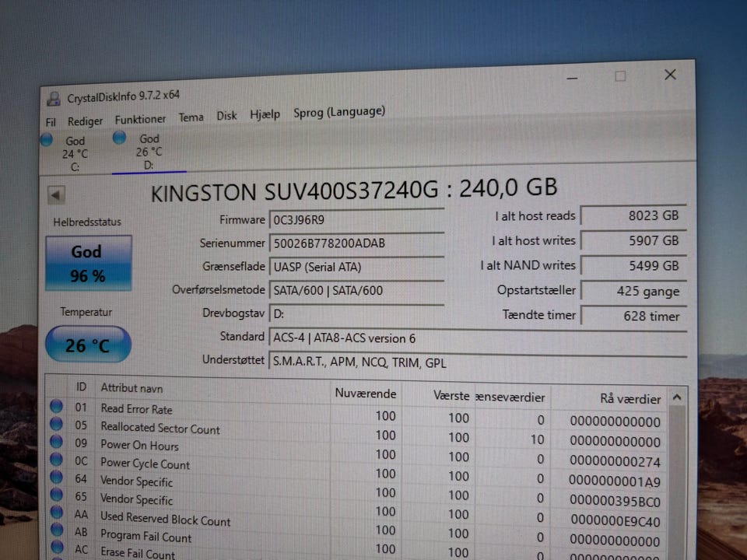Open the Hjælp menu
This screenshot has width=747, height=560.
[265, 114]
